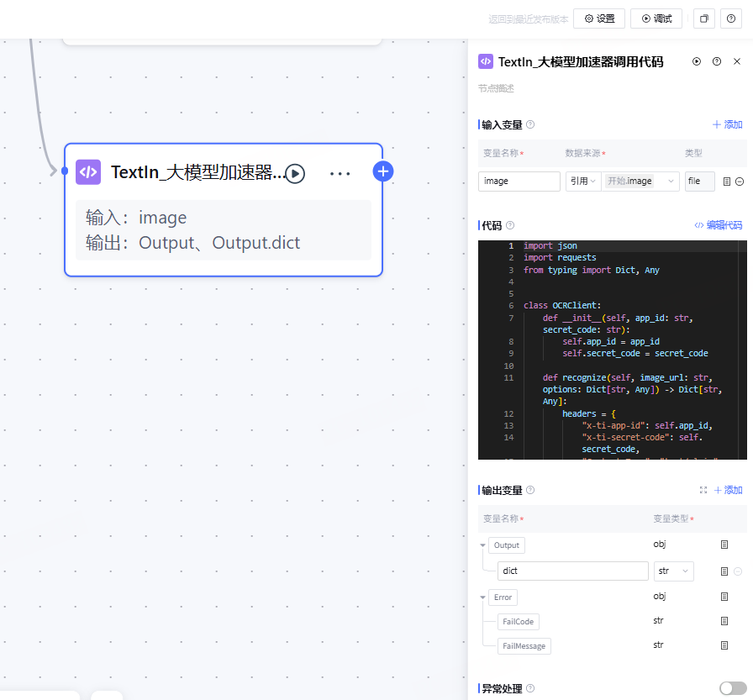Click description icon for image input row

(727, 182)
